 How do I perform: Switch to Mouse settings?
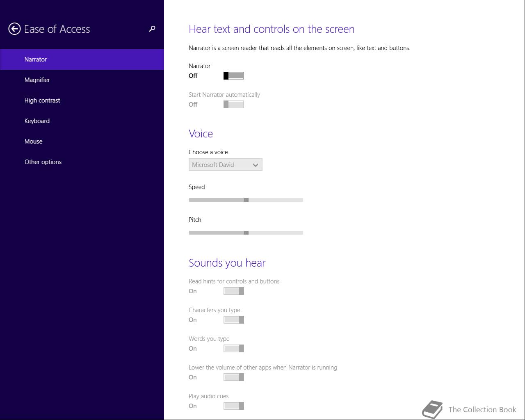tap(82, 142)
